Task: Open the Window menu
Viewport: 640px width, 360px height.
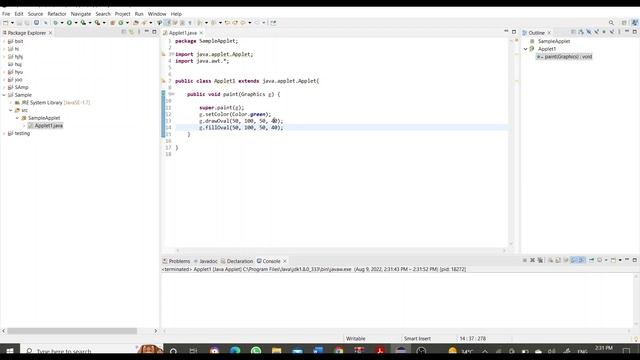Action: coord(157,14)
